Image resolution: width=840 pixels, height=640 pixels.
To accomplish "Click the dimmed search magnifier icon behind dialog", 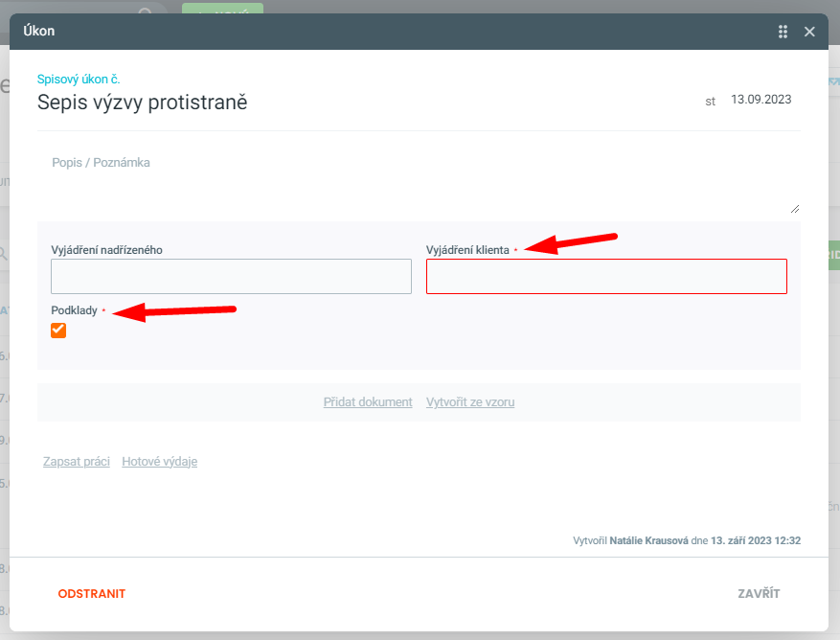I will coord(146,11).
